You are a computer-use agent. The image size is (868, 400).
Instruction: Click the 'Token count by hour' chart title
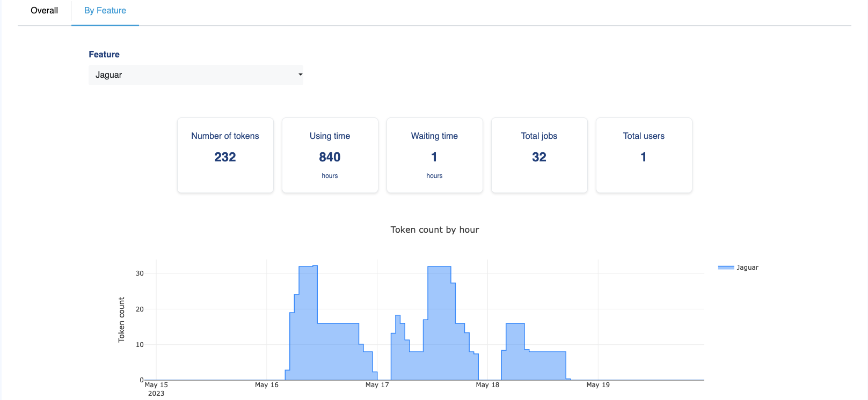(435, 230)
